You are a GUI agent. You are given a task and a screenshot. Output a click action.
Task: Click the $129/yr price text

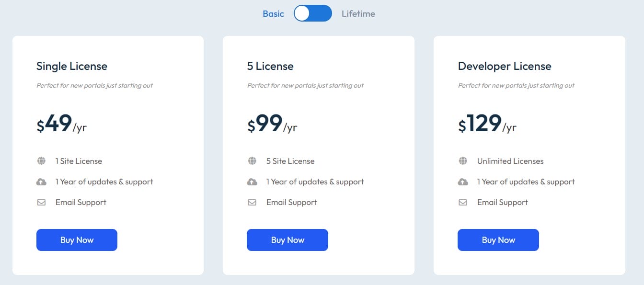487,124
